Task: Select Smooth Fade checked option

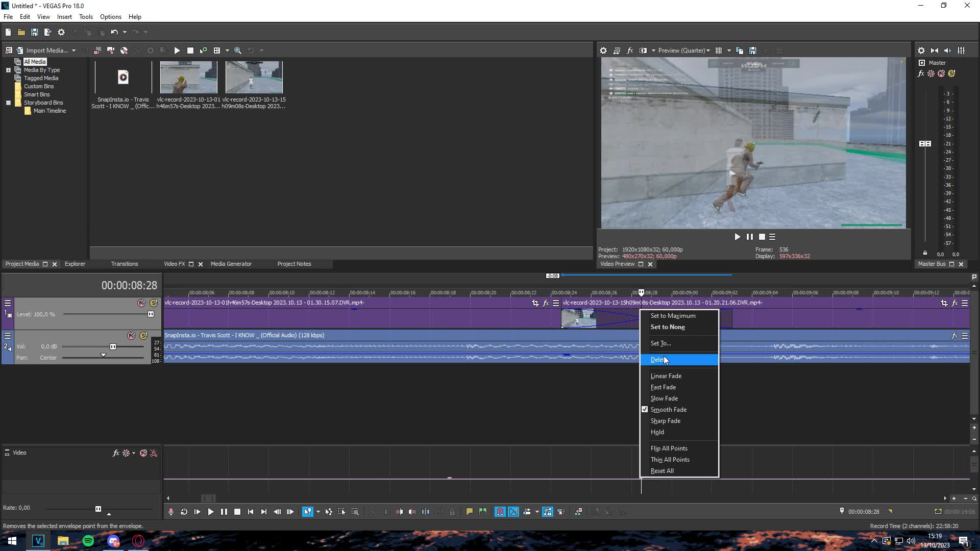Action: click(668, 410)
